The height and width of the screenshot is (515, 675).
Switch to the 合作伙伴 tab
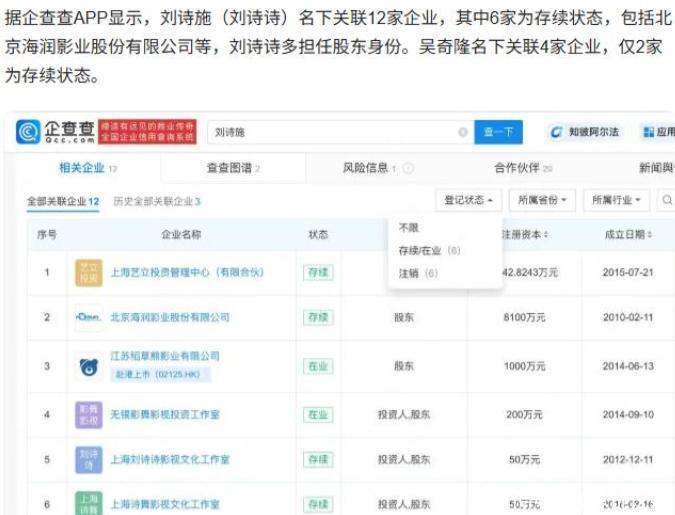coord(522,168)
